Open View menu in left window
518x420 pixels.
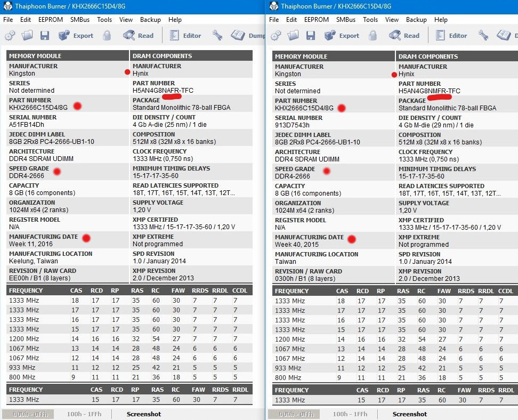click(126, 20)
